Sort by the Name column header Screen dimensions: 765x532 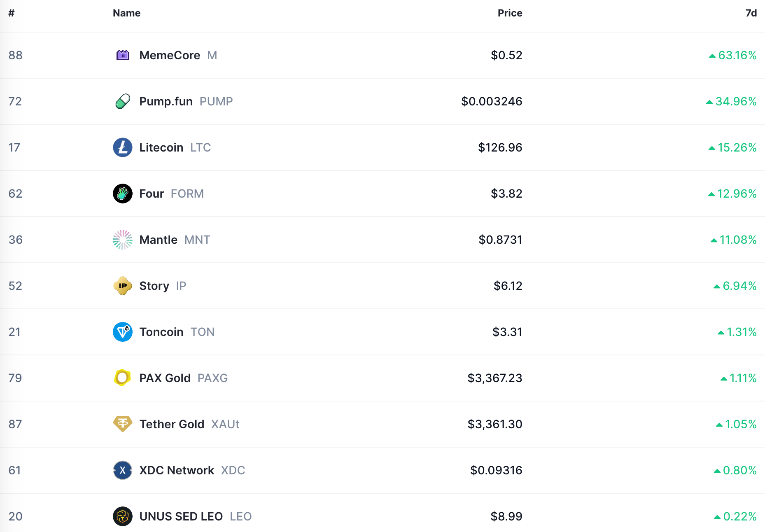[126, 13]
